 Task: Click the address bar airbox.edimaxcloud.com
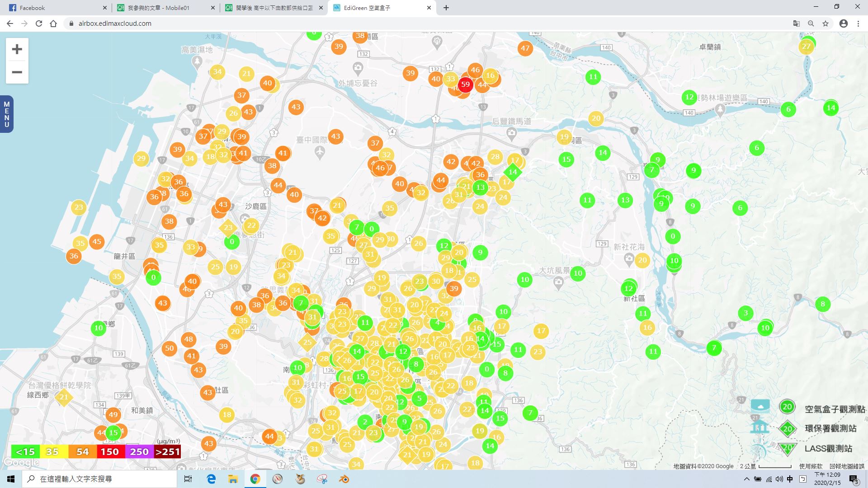tap(115, 23)
